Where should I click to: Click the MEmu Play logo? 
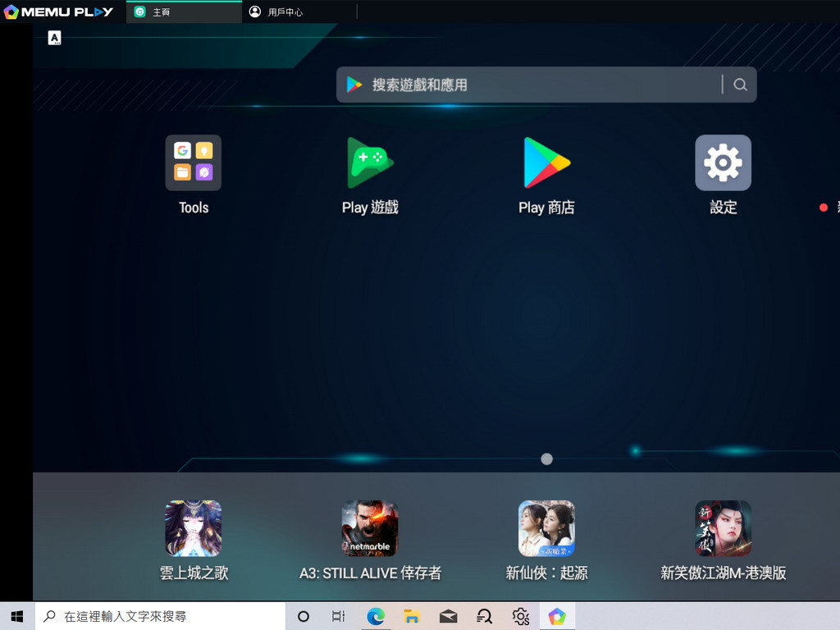pyautogui.click(x=59, y=11)
